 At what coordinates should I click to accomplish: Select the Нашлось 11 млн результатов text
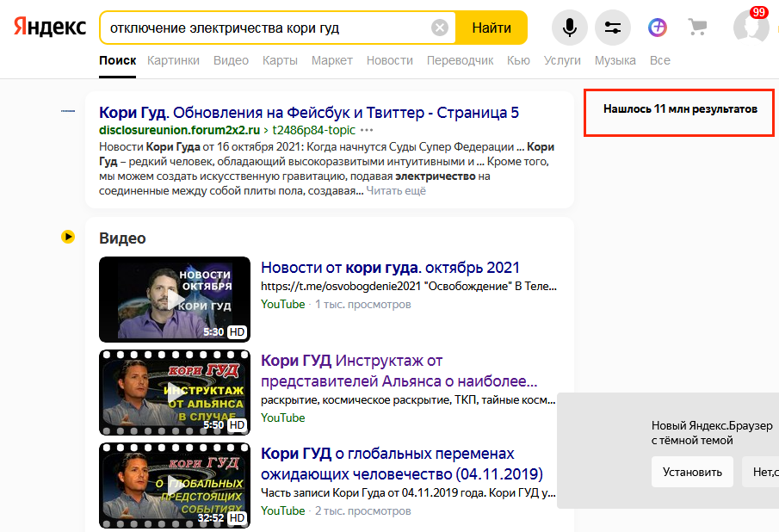[x=680, y=108]
